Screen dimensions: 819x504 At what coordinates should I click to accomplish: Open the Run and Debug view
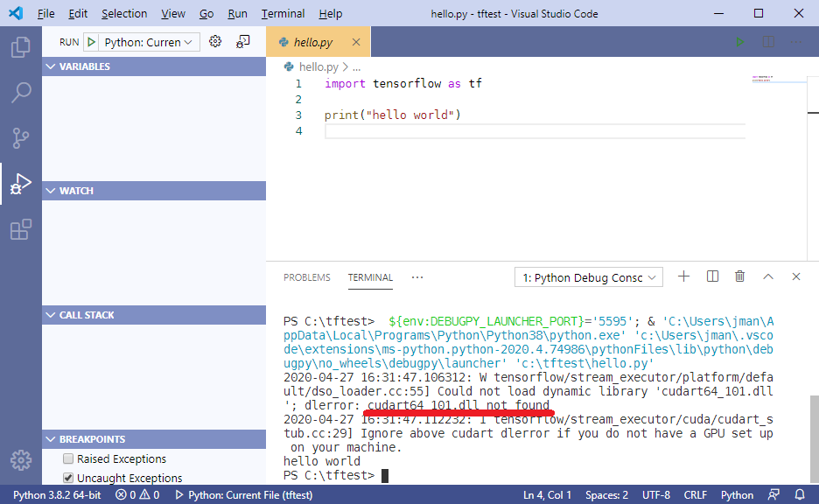tap(21, 184)
